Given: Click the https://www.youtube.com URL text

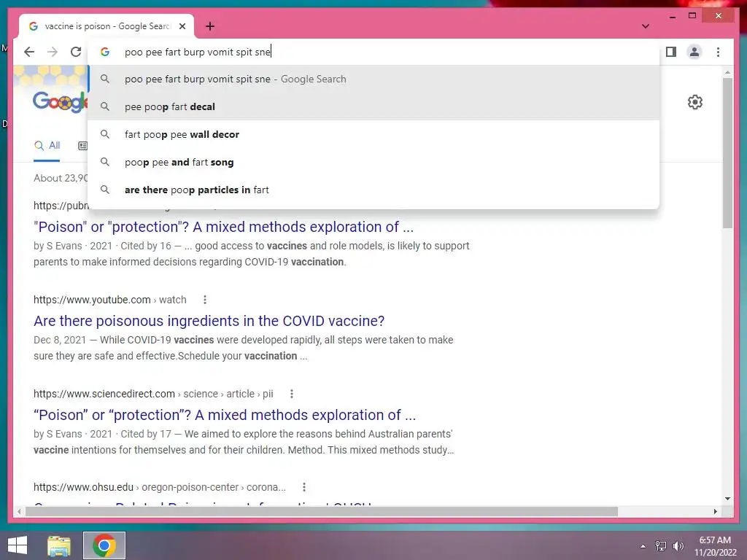Looking at the screenshot, I should click(92, 300).
